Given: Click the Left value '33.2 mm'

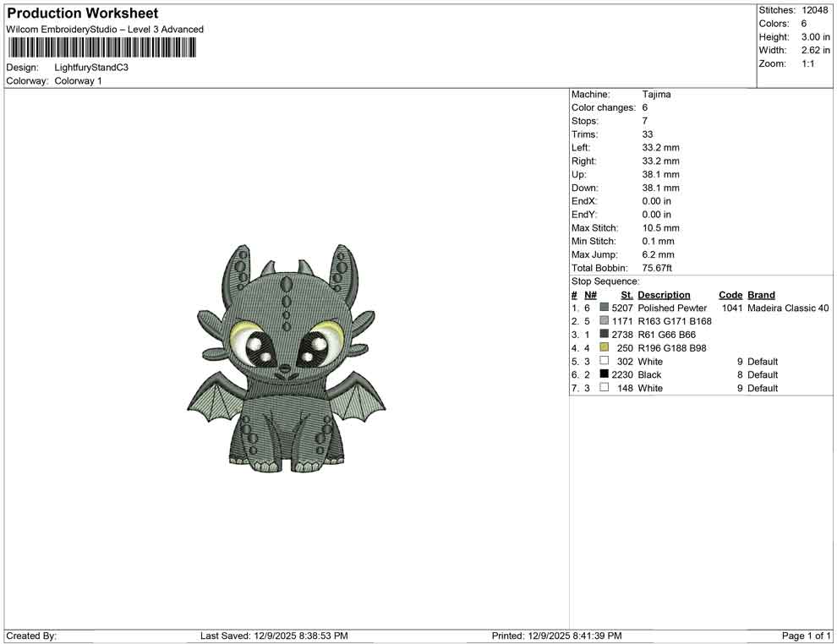Looking at the screenshot, I should tap(661, 148).
